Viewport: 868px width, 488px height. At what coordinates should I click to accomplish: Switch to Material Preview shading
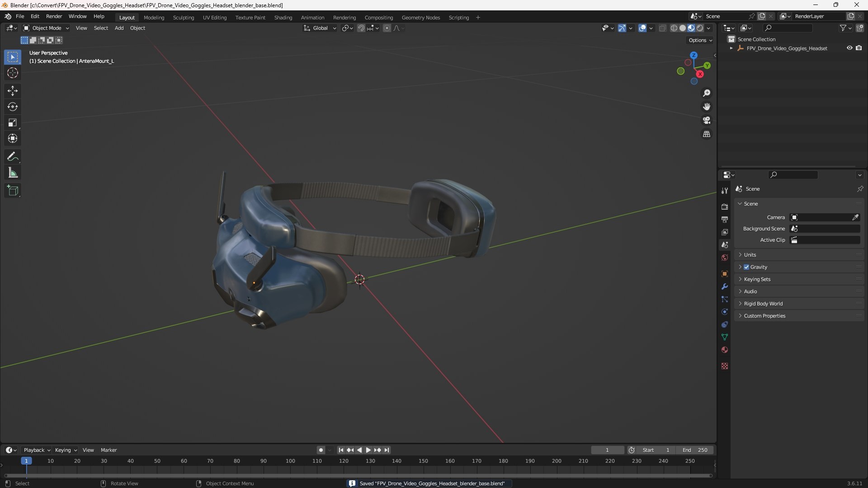click(691, 28)
